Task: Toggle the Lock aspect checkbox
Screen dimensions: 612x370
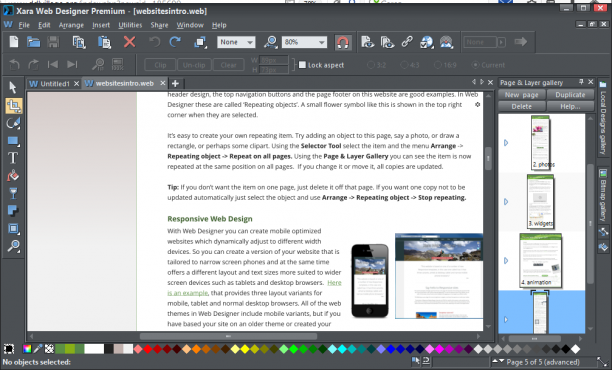Action: (x=302, y=65)
